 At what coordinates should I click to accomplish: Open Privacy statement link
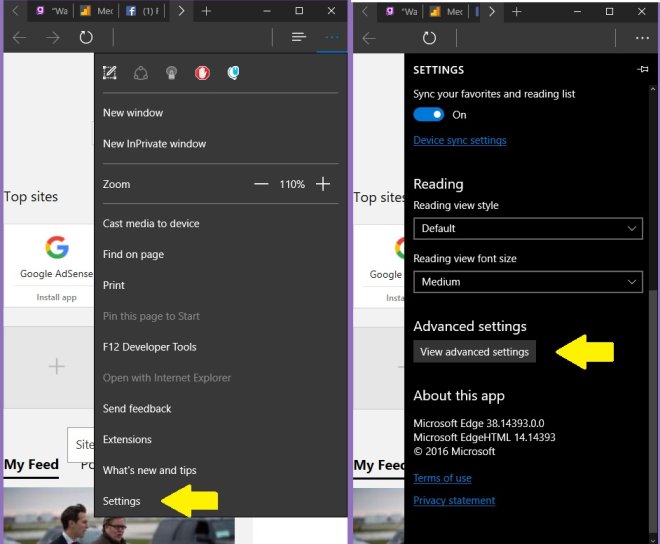tap(454, 500)
